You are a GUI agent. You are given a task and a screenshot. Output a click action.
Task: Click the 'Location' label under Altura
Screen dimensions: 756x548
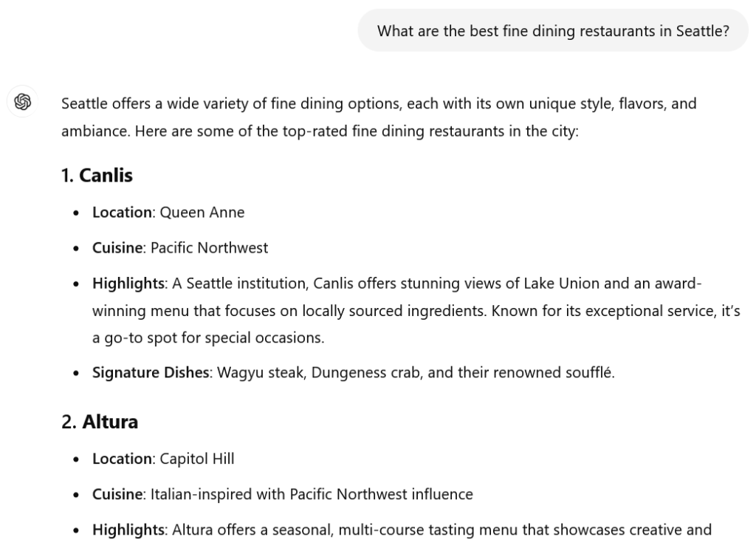pos(122,459)
